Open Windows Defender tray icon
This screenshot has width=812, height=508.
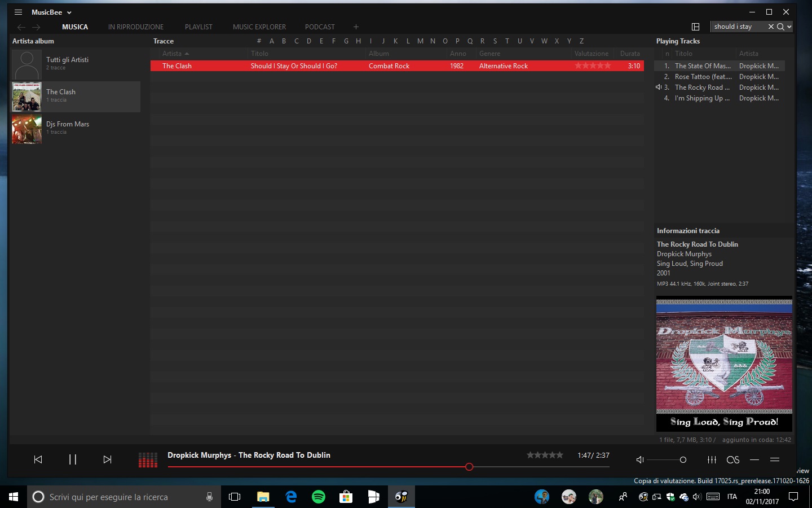point(670,497)
